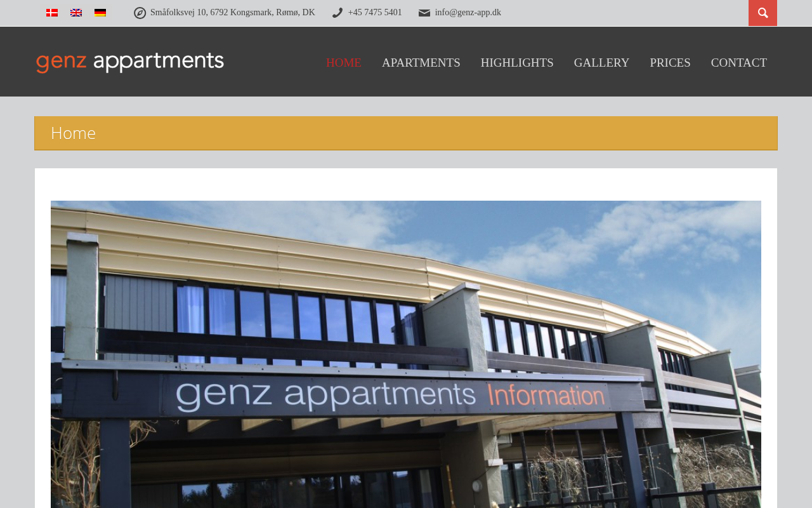Click the info@genz-app.dk email link

pyautogui.click(x=468, y=13)
